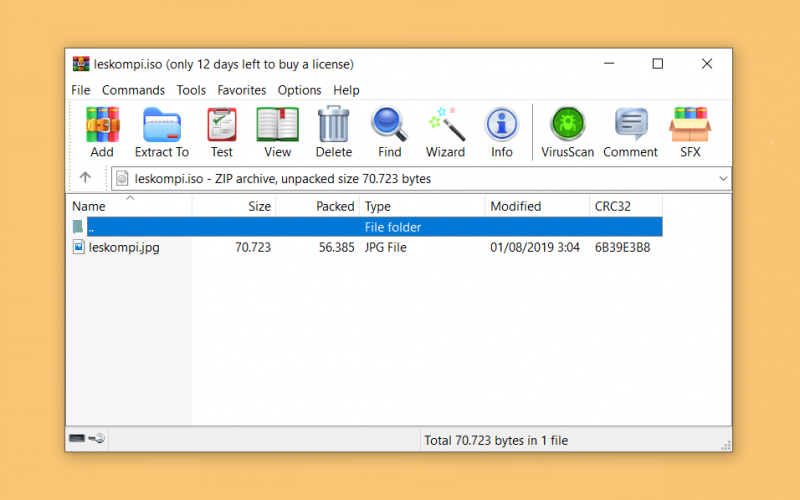Open the Options menu
This screenshot has width=800, height=500.
click(299, 90)
